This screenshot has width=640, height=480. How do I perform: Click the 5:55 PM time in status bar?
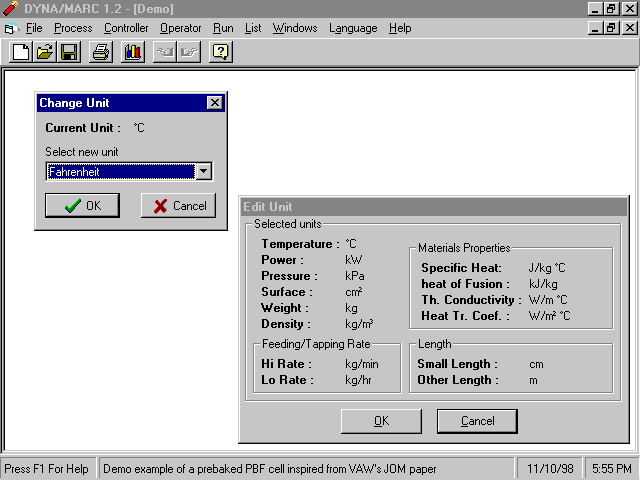[612, 469]
